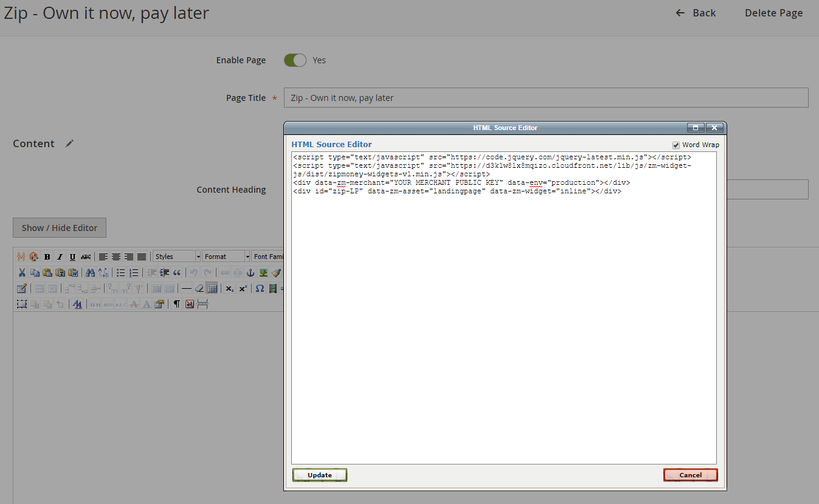Viewport: 819px width, 504px height.
Task: Clean up messy code with brush icon
Action: tap(276, 272)
